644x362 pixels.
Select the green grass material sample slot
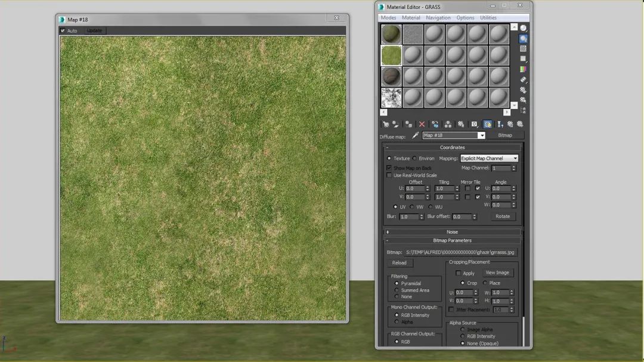(391, 55)
